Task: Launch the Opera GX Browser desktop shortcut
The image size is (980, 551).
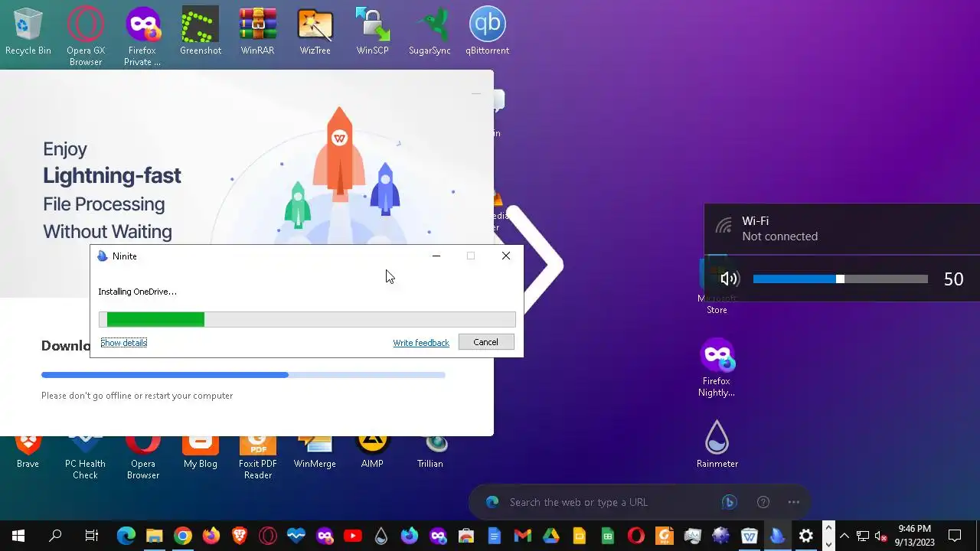Action: click(86, 35)
